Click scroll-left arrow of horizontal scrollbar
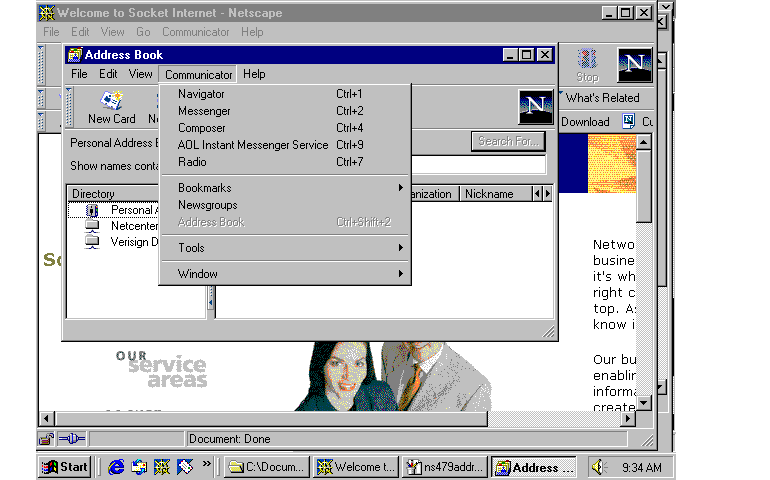The image size is (770, 480). 46,419
